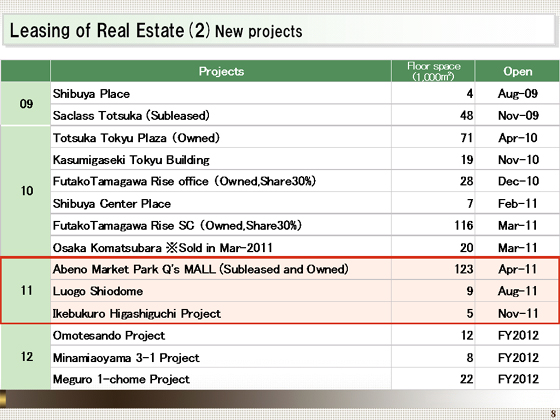
Task: Click floor space value '19'
Action: (x=467, y=160)
